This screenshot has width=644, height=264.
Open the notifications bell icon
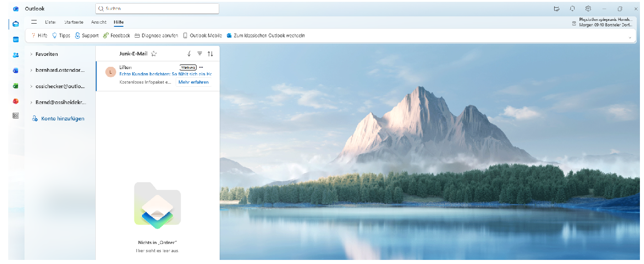(572, 9)
